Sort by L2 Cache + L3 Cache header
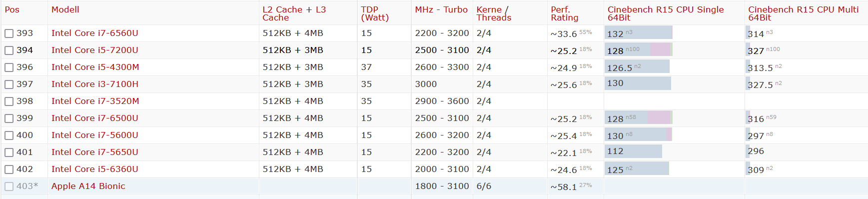868x199 pixels. pyautogui.click(x=294, y=13)
